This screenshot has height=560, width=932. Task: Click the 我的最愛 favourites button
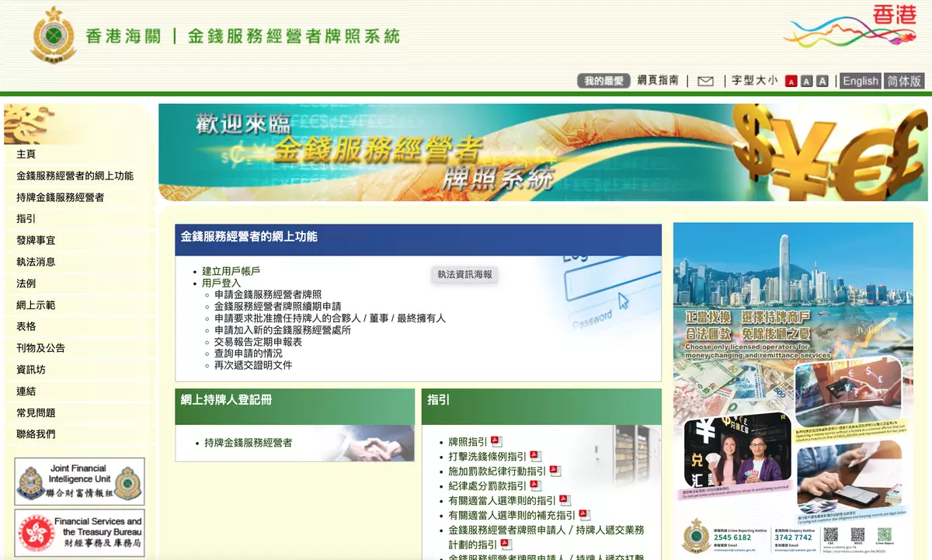603,81
